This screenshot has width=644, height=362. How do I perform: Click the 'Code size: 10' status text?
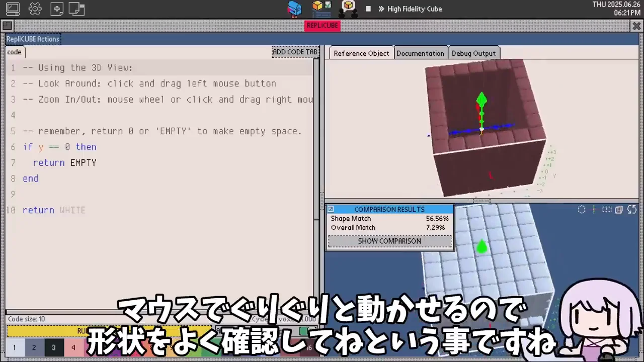(27, 319)
